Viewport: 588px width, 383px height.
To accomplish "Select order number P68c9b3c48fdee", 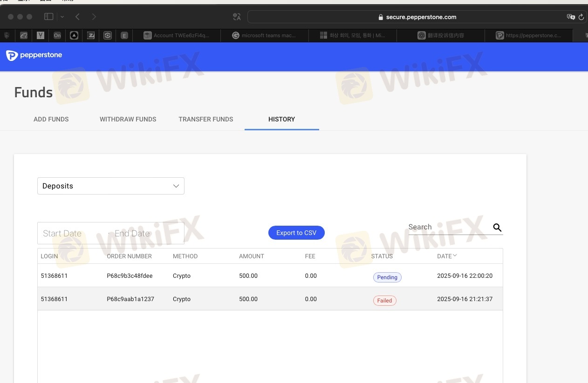I will 130,275.
